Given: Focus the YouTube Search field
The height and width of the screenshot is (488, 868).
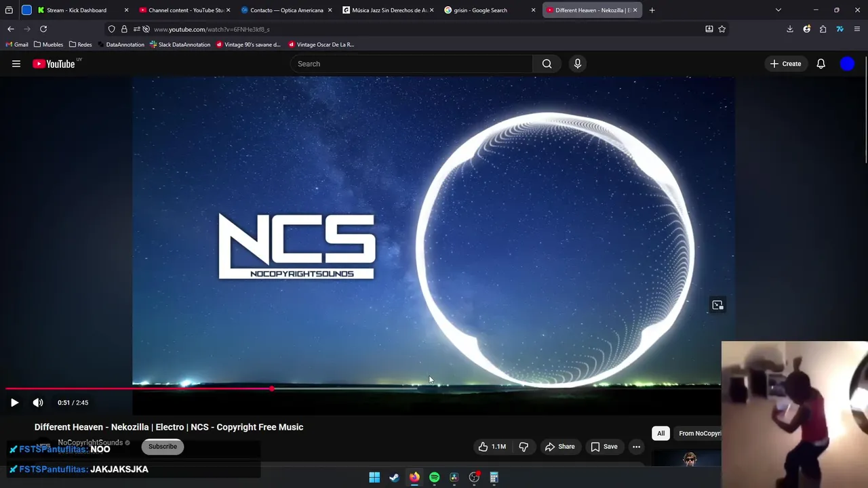Looking at the screenshot, I should tap(412, 64).
